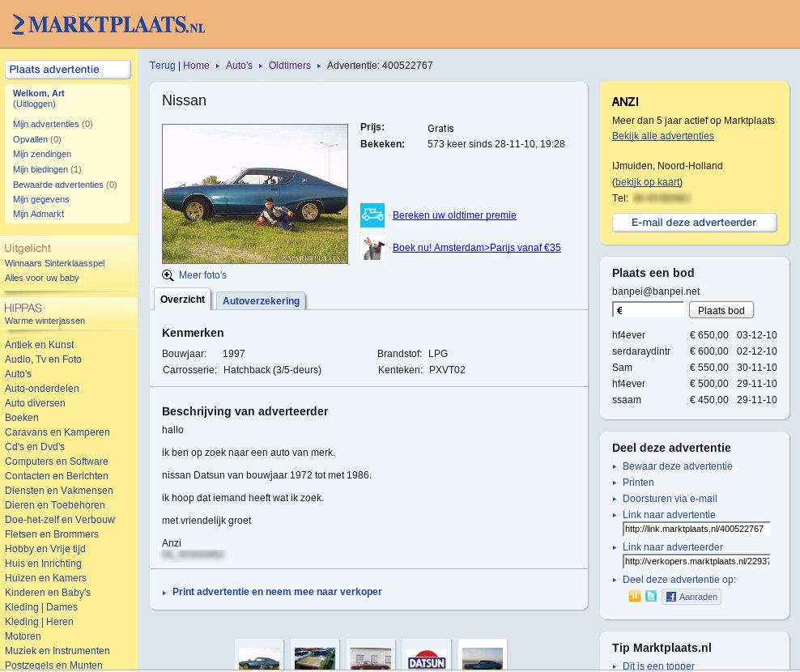Click Alles voor uw baby link

point(42,278)
